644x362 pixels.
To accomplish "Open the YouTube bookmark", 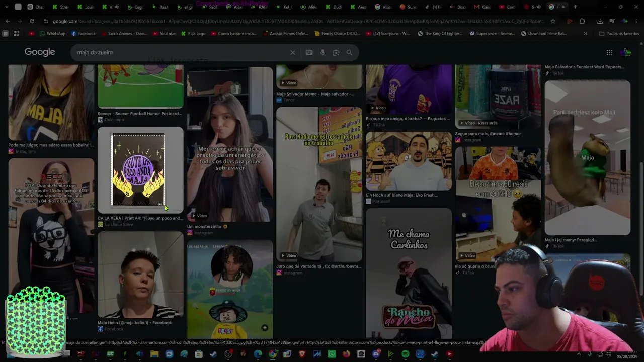I will point(164,33).
